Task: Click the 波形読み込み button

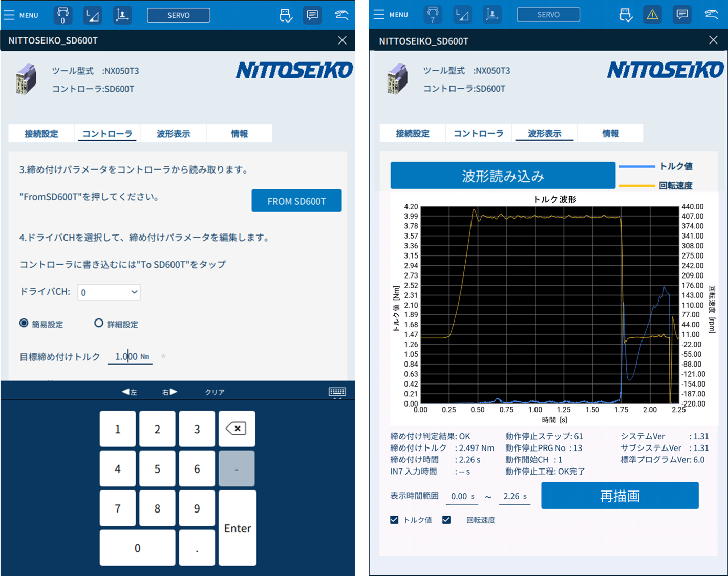Action: pos(503,176)
